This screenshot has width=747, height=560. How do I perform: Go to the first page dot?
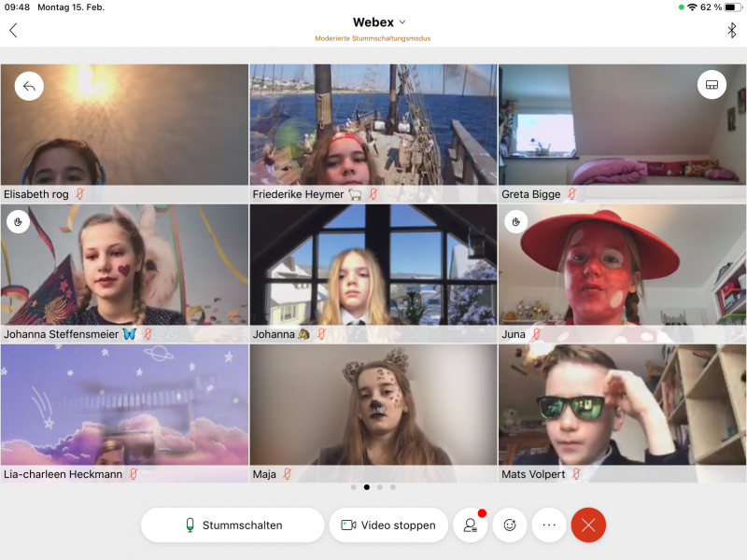pyautogui.click(x=353, y=487)
